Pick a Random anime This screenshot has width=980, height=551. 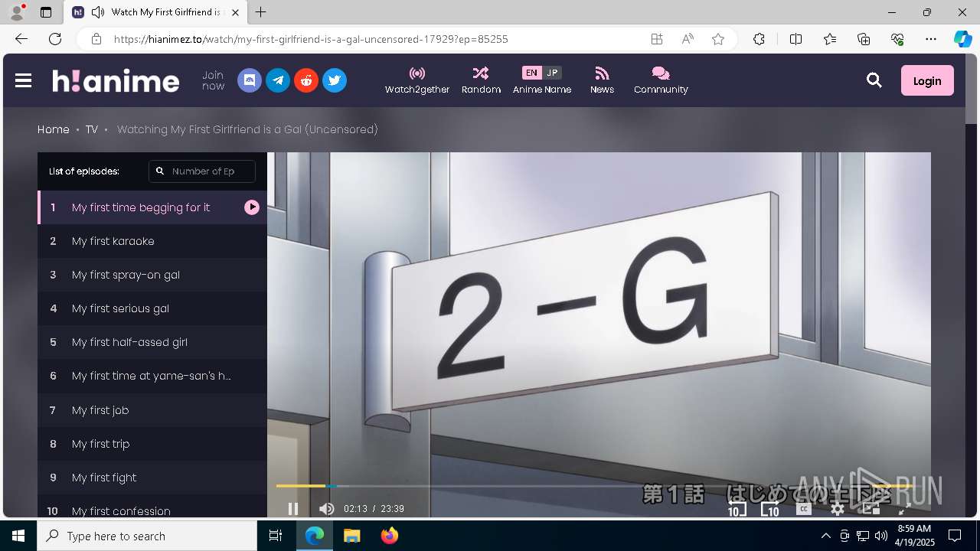tap(481, 80)
